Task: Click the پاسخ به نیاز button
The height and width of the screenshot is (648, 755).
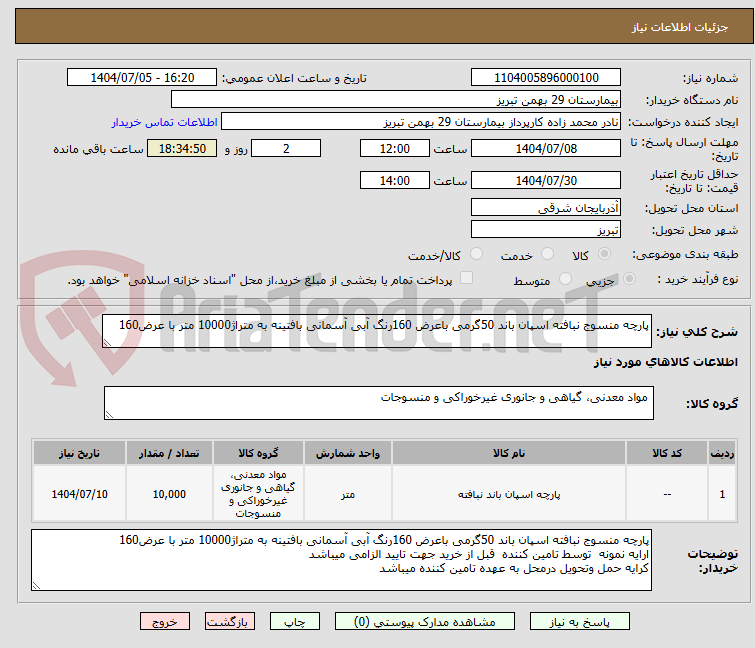Action: (580, 622)
